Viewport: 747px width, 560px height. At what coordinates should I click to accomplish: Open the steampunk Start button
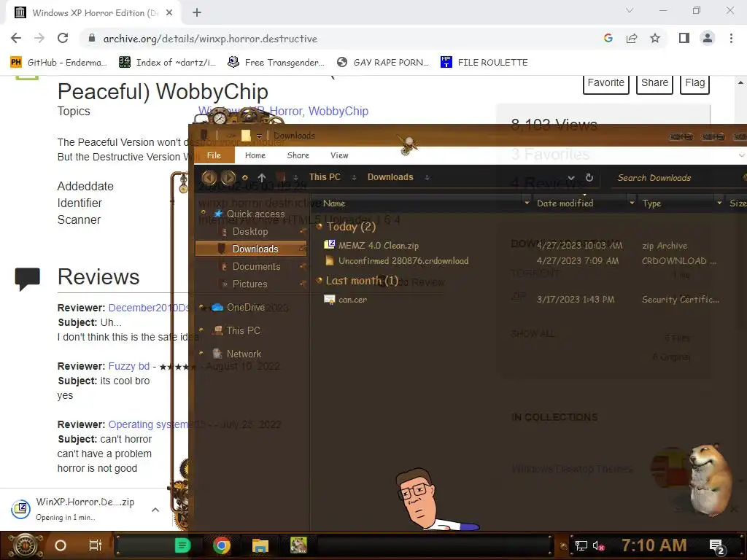(26, 545)
